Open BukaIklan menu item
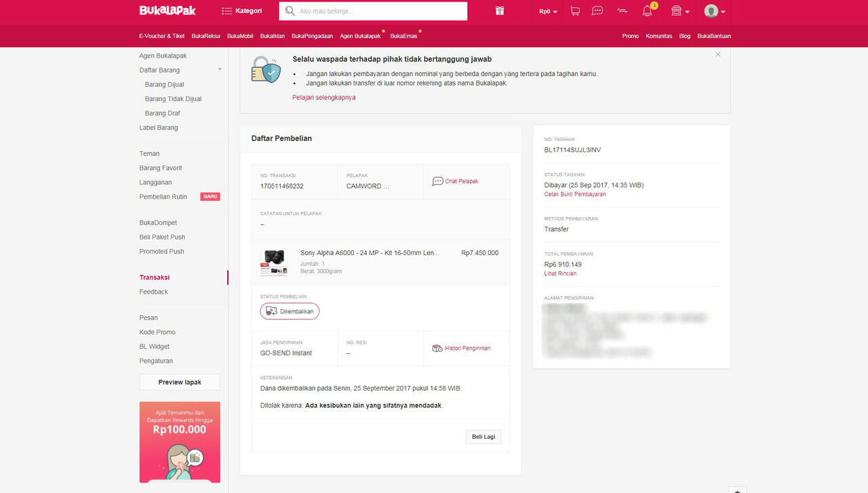The height and width of the screenshot is (493, 868). (273, 36)
